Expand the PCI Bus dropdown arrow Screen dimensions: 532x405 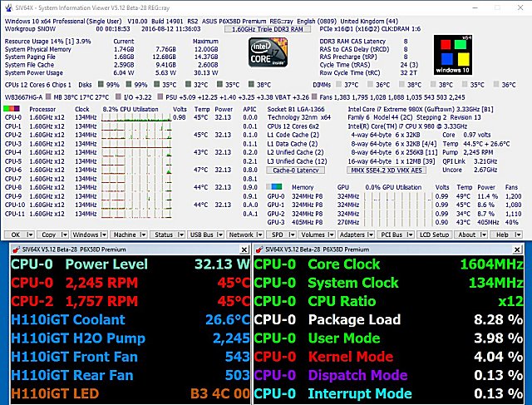(x=410, y=235)
